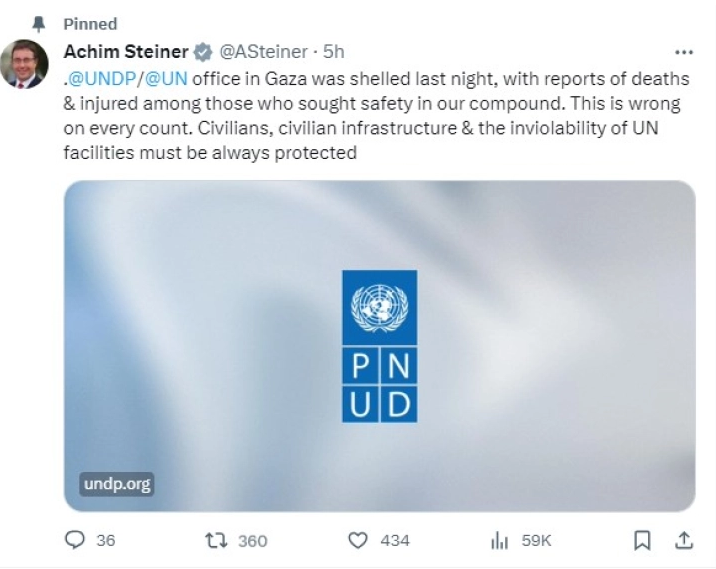Open the Achim Steiner display name link
Image resolution: width=716 pixels, height=569 pixels.
pos(125,52)
